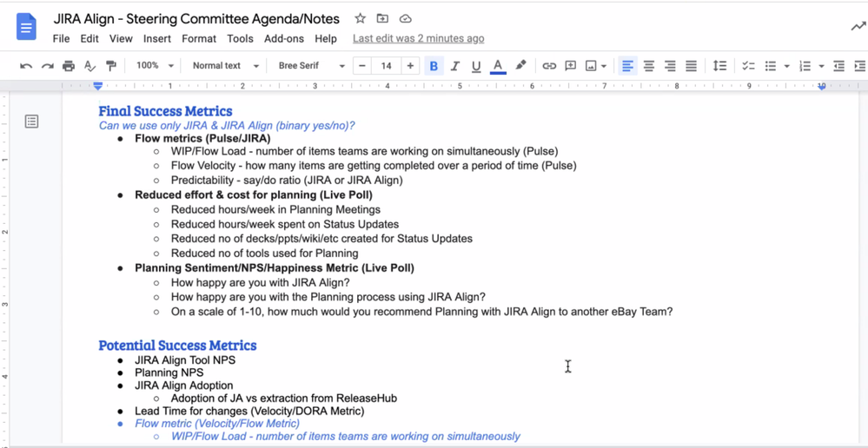Open the 100% zoom dropdown
The height and width of the screenshot is (448, 868).
click(x=155, y=65)
